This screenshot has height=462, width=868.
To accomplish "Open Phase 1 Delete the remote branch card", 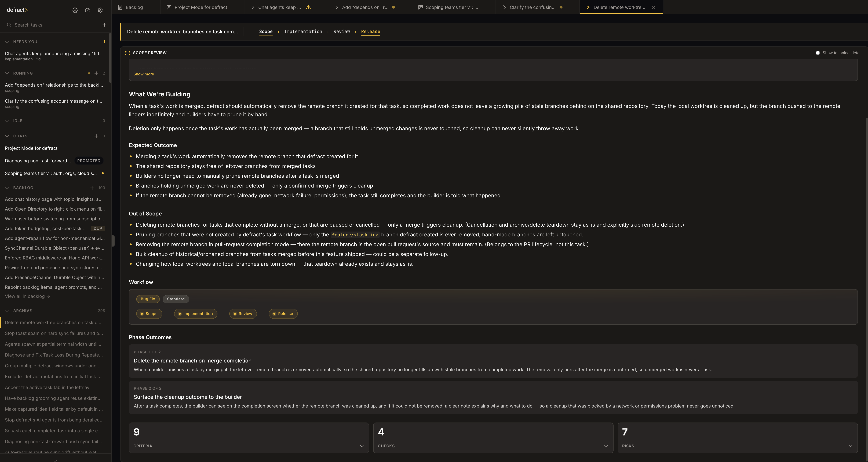I will coord(493,361).
